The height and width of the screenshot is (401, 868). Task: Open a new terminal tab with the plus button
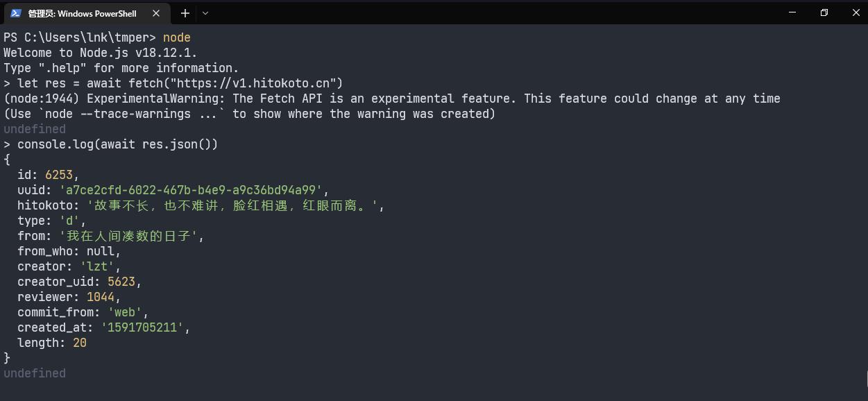pyautogui.click(x=185, y=12)
